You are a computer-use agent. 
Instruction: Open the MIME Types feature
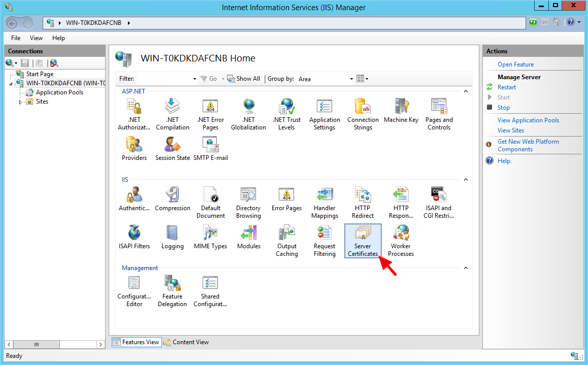[x=210, y=237]
